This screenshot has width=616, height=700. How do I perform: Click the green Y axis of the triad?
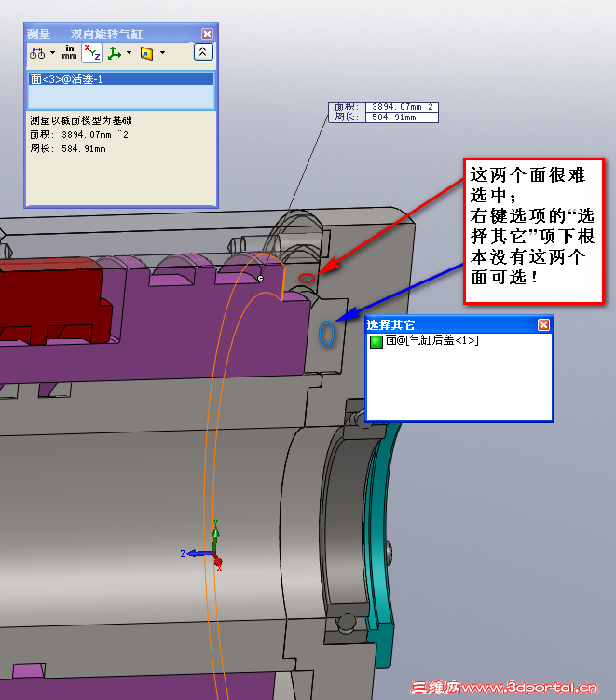[x=215, y=541]
